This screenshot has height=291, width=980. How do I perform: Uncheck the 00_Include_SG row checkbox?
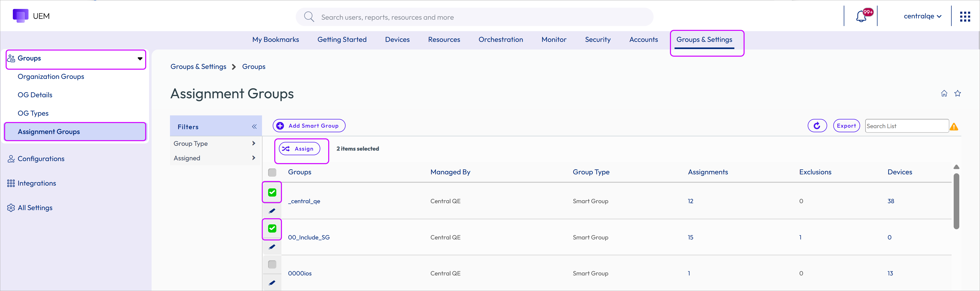point(272,228)
